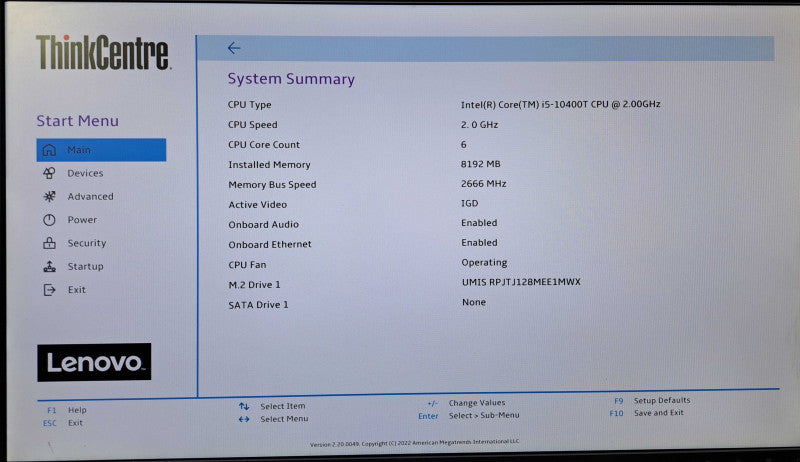This screenshot has height=462, width=800.
Task: Select the IGD value
Action: click(x=470, y=203)
